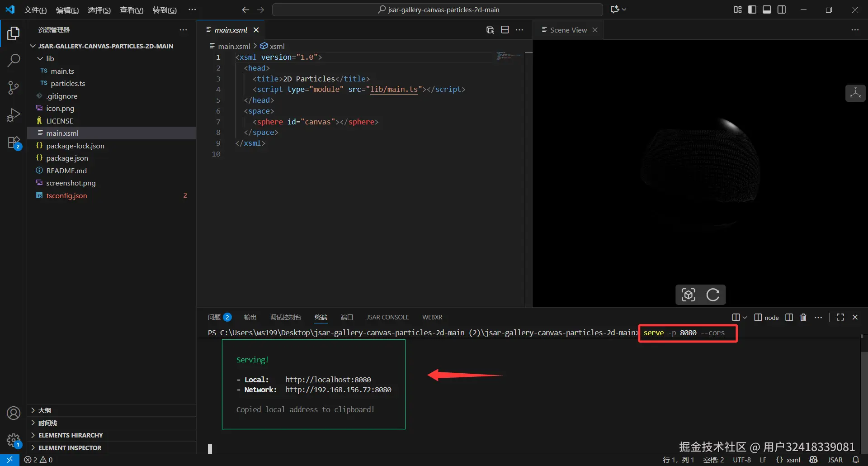Split the editor right
Image resolution: width=868 pixels, height=466 pixels.
(x=505, y=30)
